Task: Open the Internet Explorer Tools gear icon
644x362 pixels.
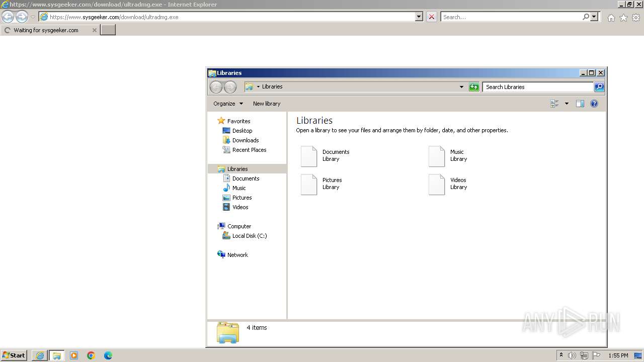Action: click(636, 18)
